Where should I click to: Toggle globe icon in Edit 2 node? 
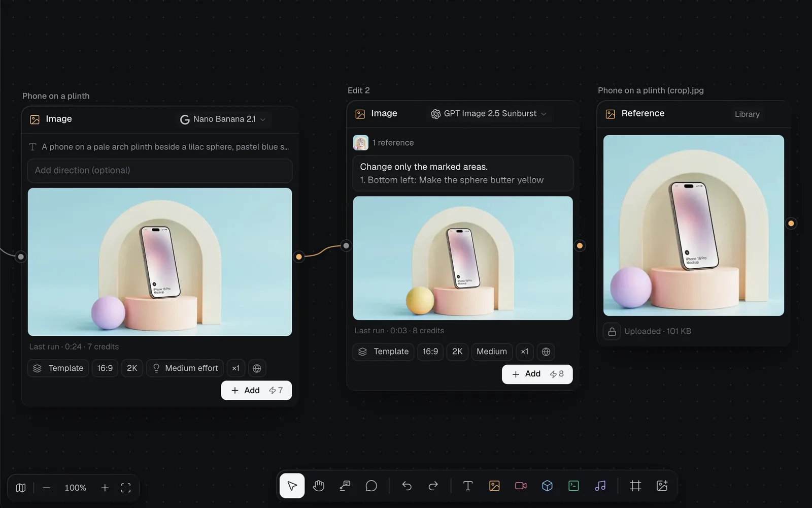546,352
